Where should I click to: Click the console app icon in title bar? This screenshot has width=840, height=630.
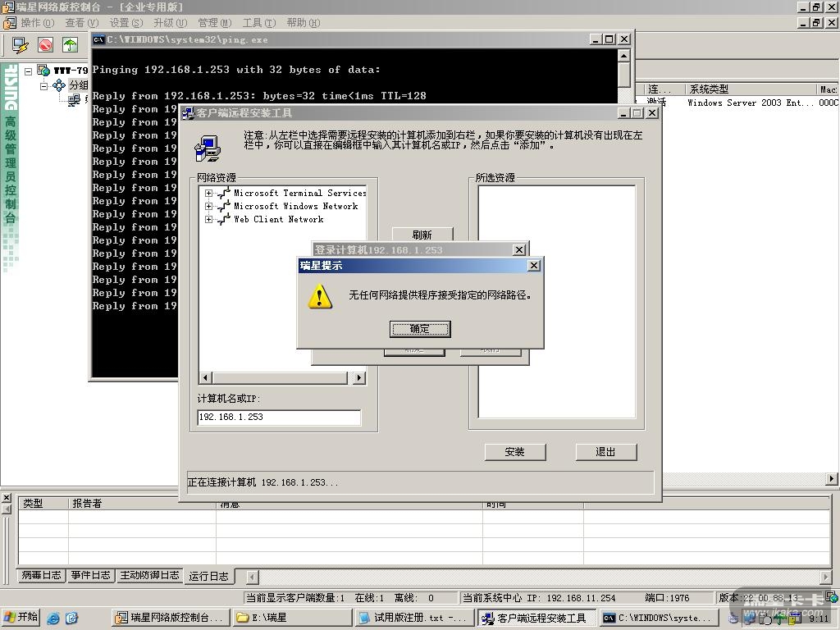tap(8, 7)
